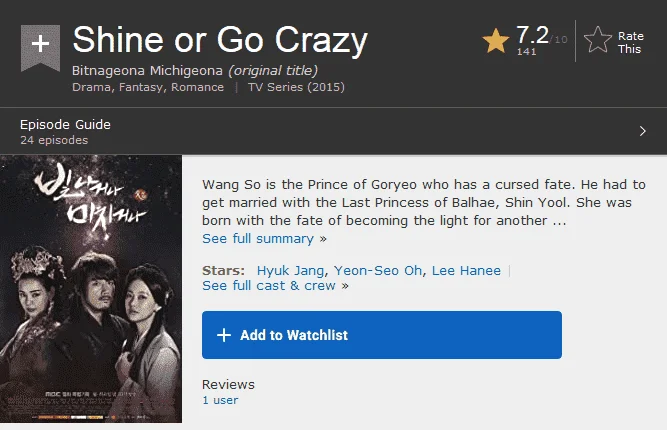Open the Shine or Go Crazy poster
Viewport: 667px width, 430px height.
click(x=91, y=289)
